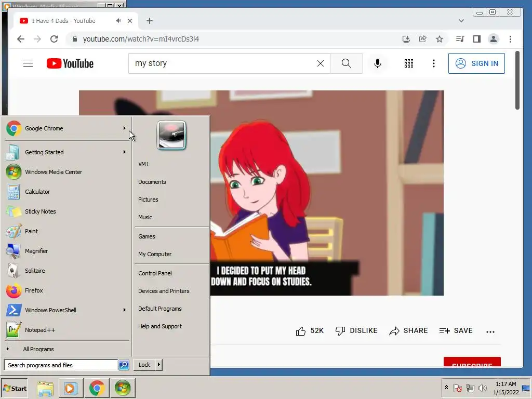The width and height of the screenshot is (532, 399).
Task: Open Control Panel
Action: [x=155, y=273]
